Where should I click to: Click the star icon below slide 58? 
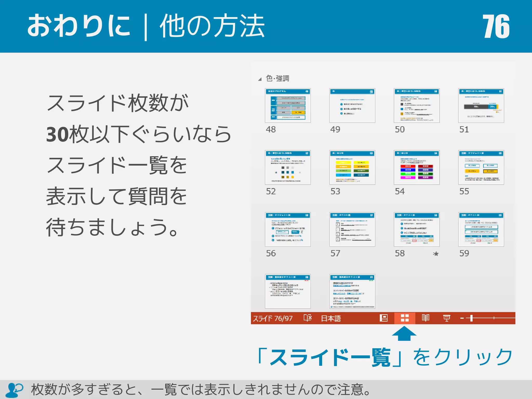(x=436, y=254)
